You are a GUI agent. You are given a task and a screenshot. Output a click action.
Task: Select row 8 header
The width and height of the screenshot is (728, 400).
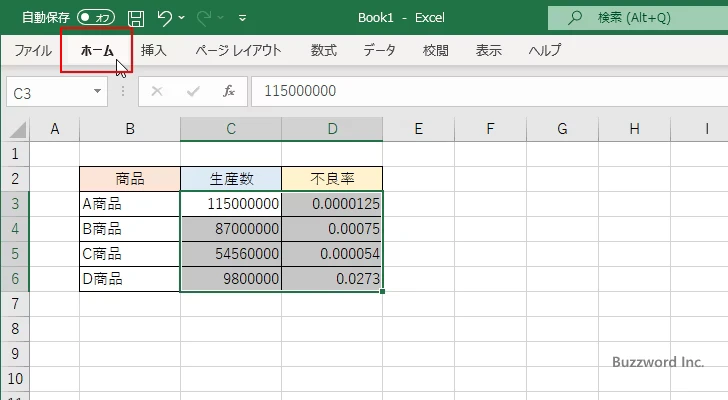15,329
